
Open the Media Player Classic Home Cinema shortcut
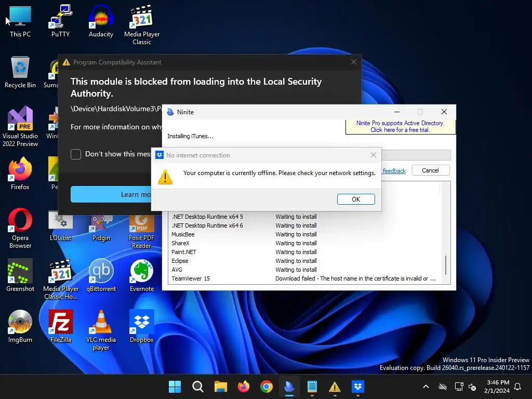point(60,279)
